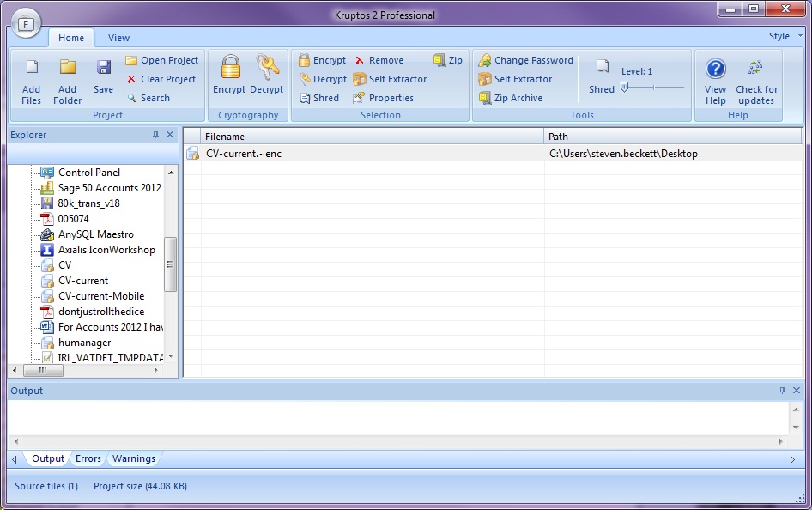
Task: Select 80k_trans_v18 in Explorer tree
Action: [x=81, y=203]
